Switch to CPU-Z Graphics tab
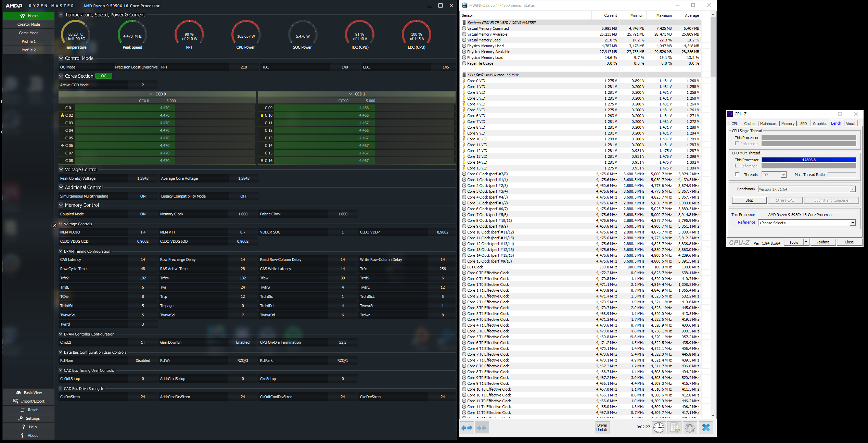The width and height of the screenshot is (868, 443). (x=820, y=124)
